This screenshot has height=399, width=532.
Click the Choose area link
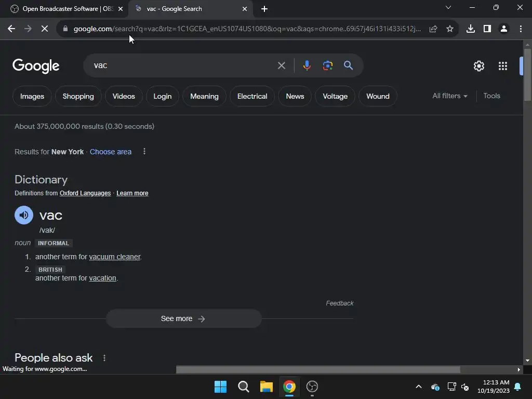[x=111, y=152]
